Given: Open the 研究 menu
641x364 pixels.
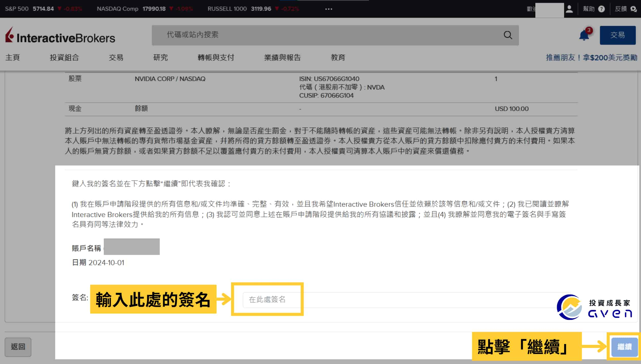Looking at the screenshot, I should pos(160,57).
